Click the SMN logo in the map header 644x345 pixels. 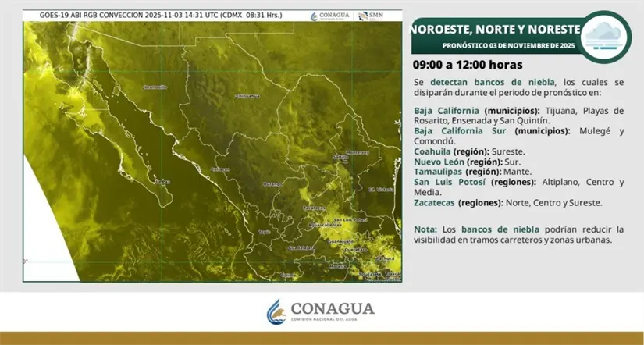[x=371, y=16]
